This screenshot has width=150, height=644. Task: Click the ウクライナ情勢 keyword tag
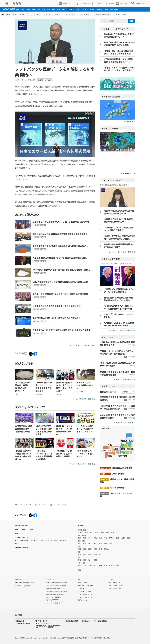tap(34, 14)
